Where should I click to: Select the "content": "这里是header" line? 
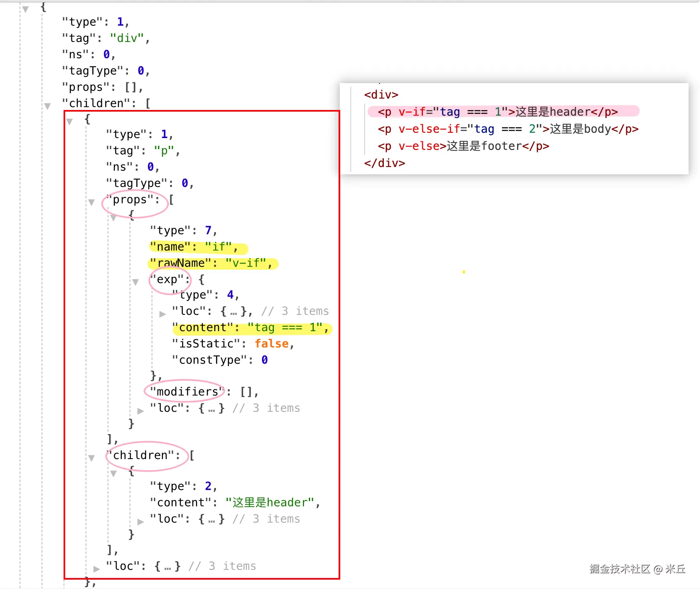click(235, 502)
